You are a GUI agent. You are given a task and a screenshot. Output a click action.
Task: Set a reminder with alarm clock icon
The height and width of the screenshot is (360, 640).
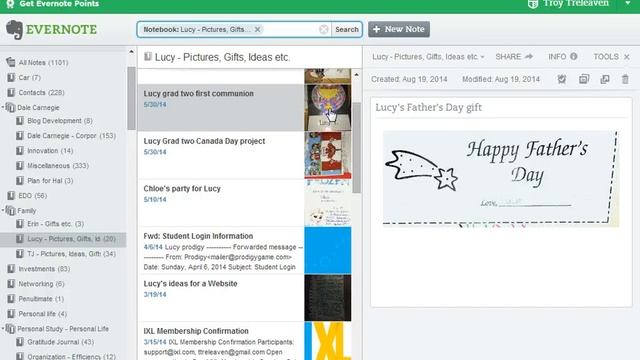[562, 79]
